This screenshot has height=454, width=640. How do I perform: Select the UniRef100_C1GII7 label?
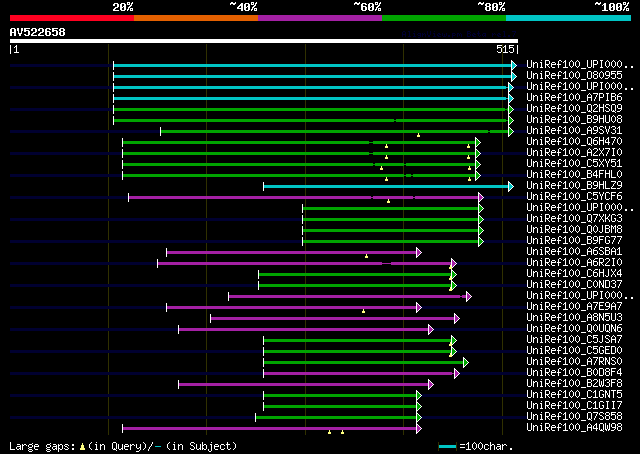tap(574, 406)
